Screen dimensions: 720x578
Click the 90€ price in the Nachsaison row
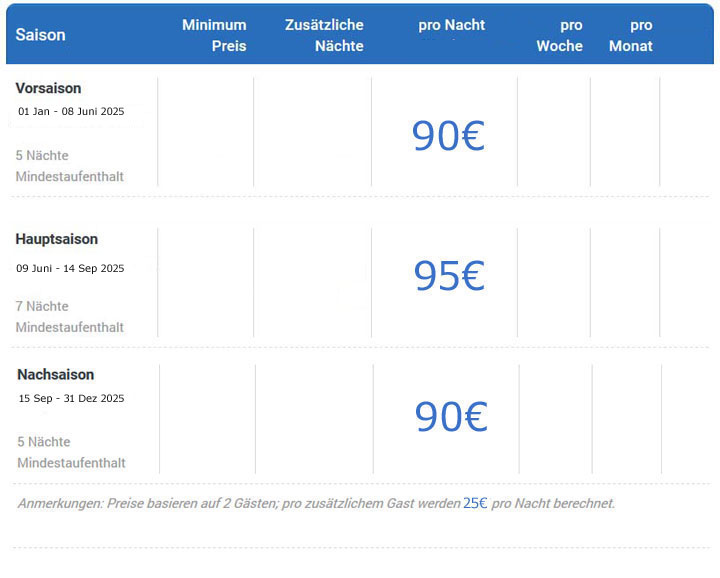pyautogui.click(x=451, y=416)
